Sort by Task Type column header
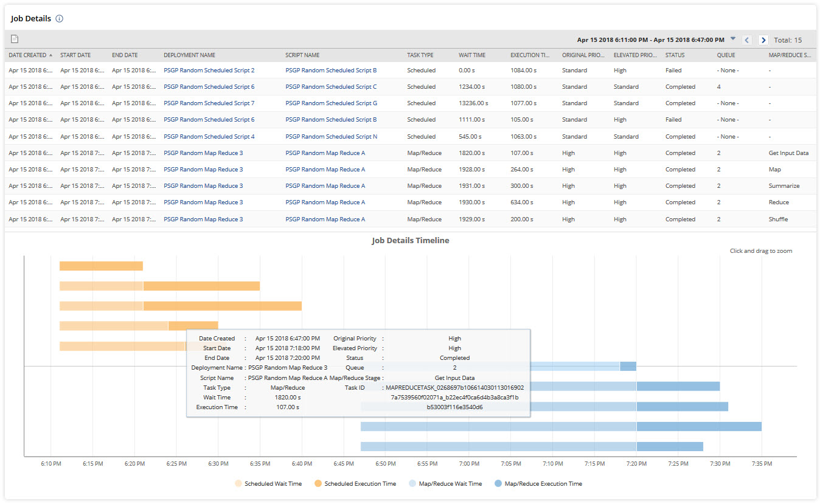Viewport: 820px width, 504px height. coord(420,55)
